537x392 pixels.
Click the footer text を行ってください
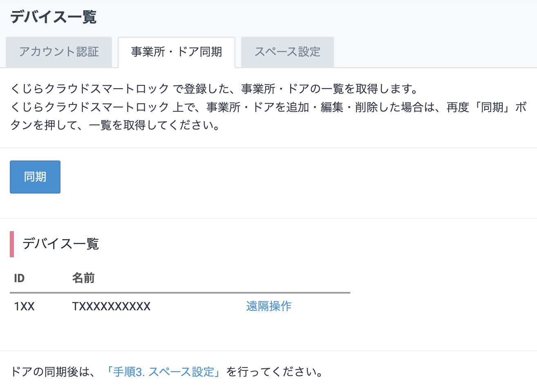275,372
